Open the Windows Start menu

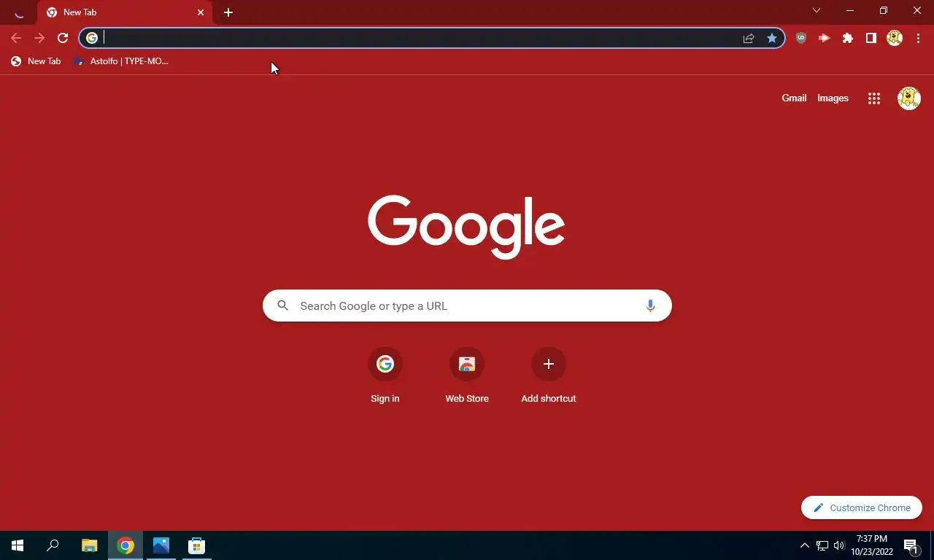click(x=18, y=545)
